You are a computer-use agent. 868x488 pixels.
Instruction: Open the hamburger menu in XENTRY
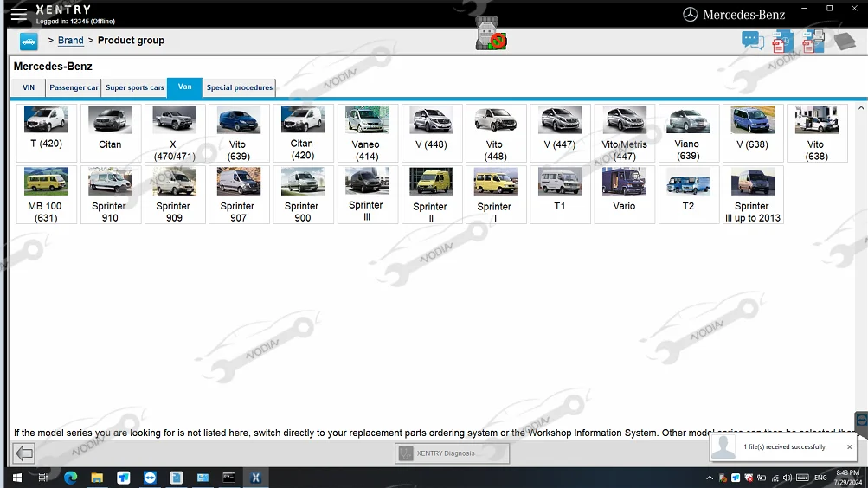click(x=19, y=15)
